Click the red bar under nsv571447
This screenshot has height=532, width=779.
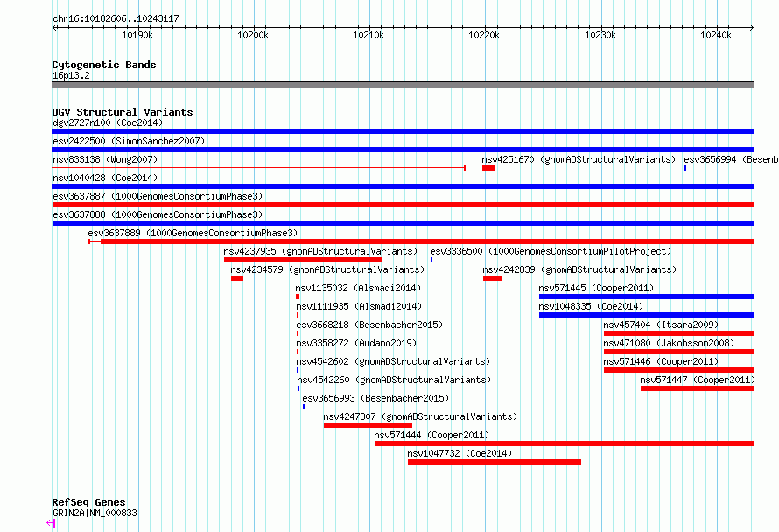click(698, 388)
